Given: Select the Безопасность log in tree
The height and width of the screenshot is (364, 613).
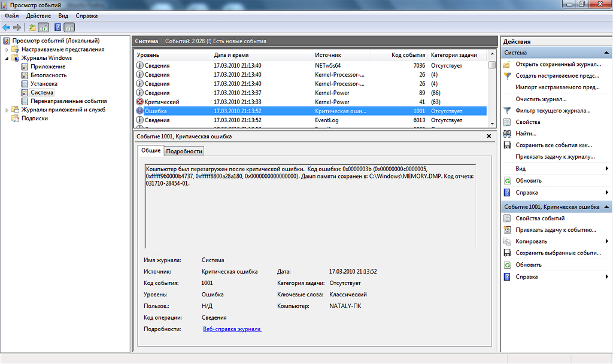Looking at the screenshot, I should [48, 75].
